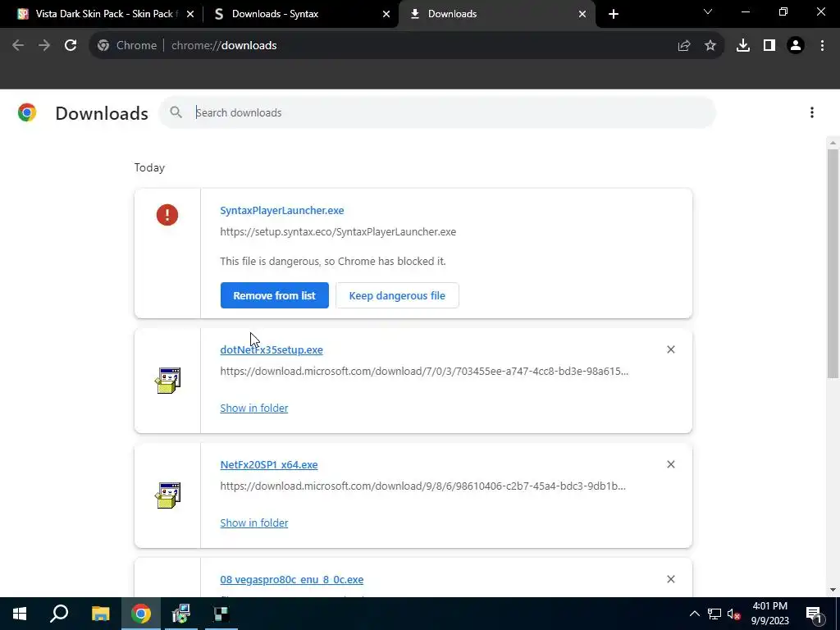Show NetFx20SP1_x64.exe in folder
840x630 pixels.
coord(254,523)
